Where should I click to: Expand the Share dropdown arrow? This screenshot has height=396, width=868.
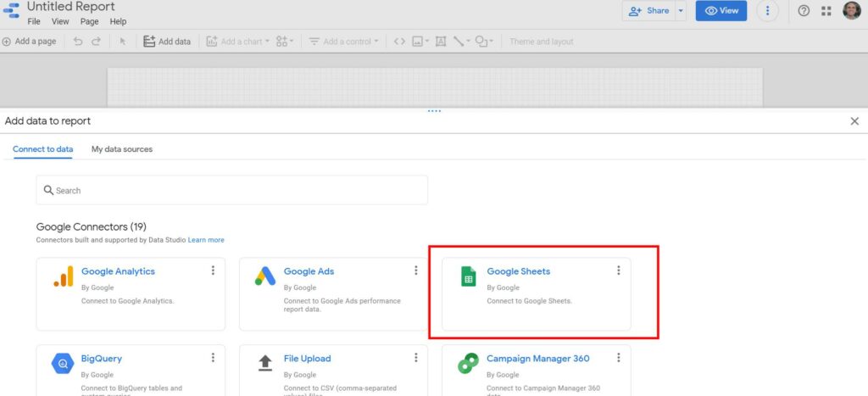click(x=681, y=10)
